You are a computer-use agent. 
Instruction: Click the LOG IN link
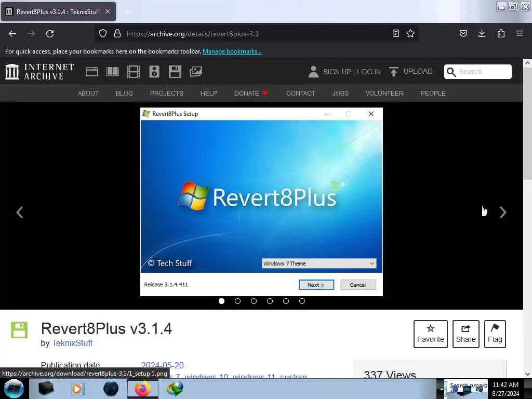369,72
